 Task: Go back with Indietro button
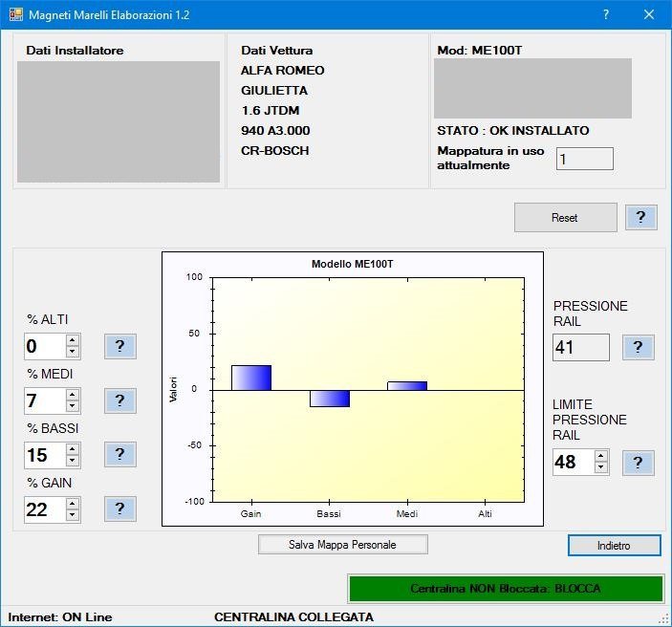[614, 545]
